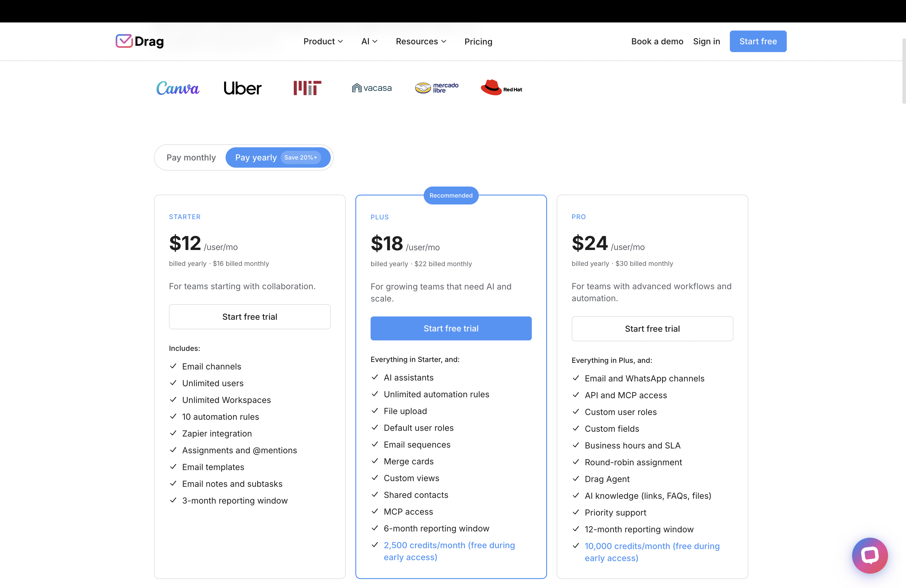Click '3-month reporting window' text

tap(235, 501)
